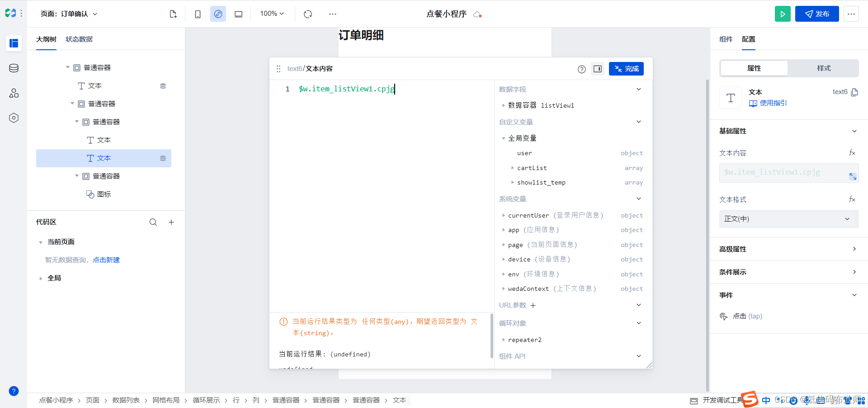Open help in the expression editor
The width and height of the screenshot is (868, 408).
pos(582,69)
